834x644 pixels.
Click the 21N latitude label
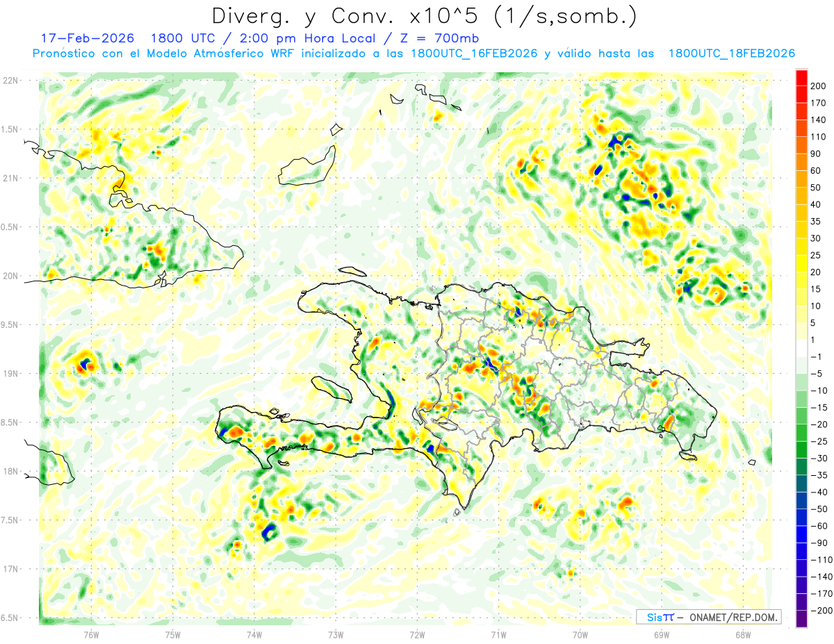pos(11,178)
